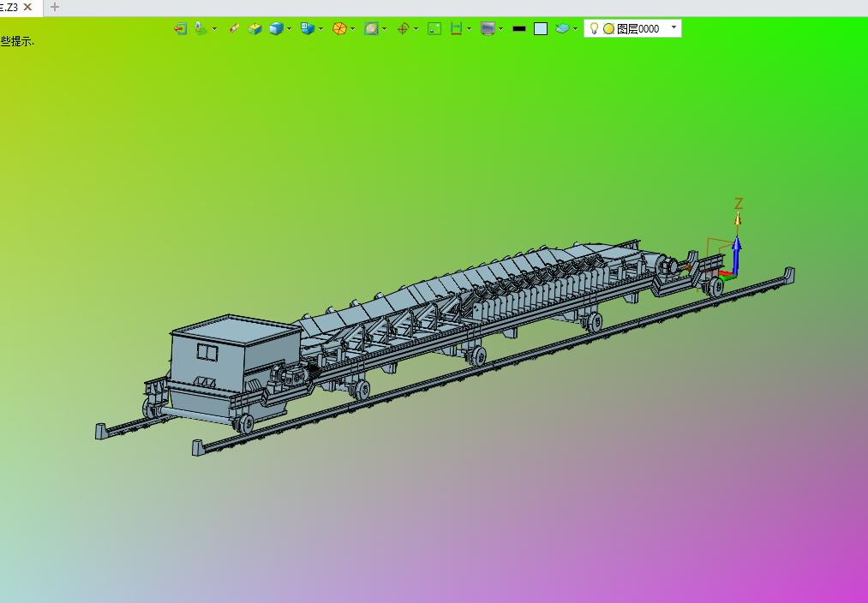Click the eraser brush icon in toolbar
The image size is (868, 603).
pos(234,28)
